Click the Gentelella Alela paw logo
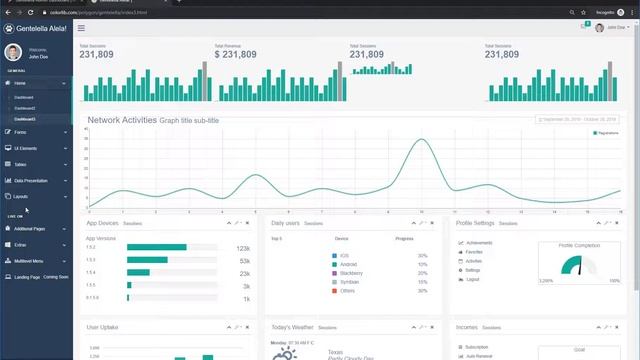 (x=9, y=29)
